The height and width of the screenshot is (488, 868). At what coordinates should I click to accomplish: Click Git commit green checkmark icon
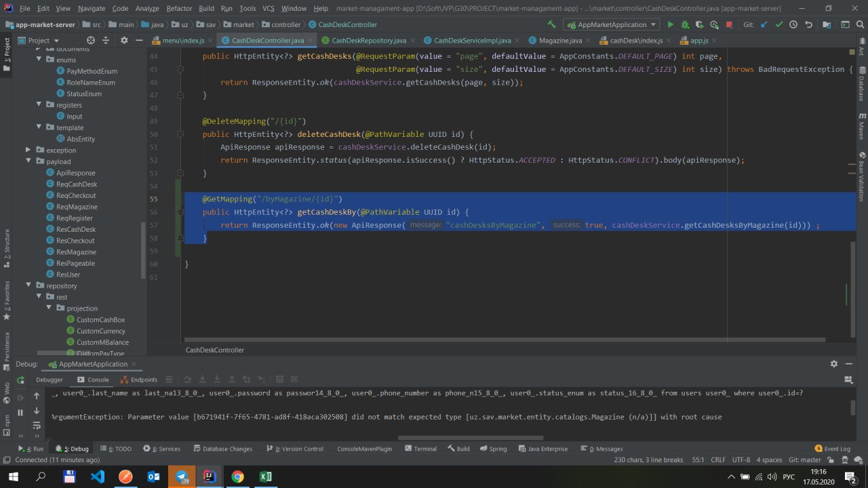coord(778,24)
